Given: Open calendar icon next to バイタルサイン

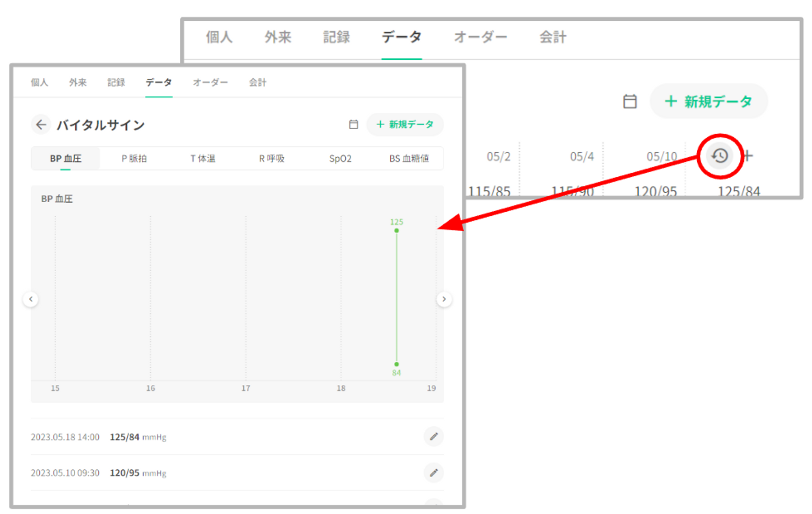Looking at the screenshot, I should click(x=354, y=124).
